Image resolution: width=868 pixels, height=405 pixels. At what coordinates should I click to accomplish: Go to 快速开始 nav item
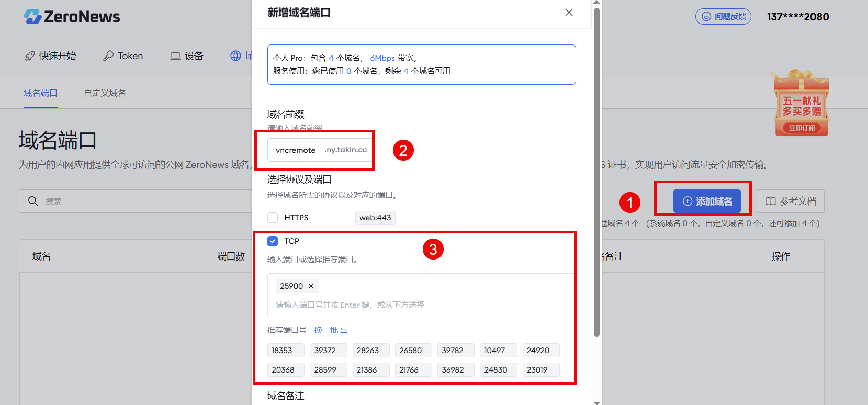tap(51, 56)
